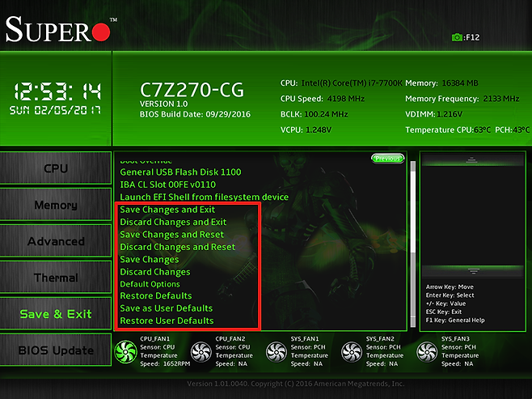Viewport: 532px width, 399px height.
Task: Click the American Megatrends copyright line
Action: point(296,384)
